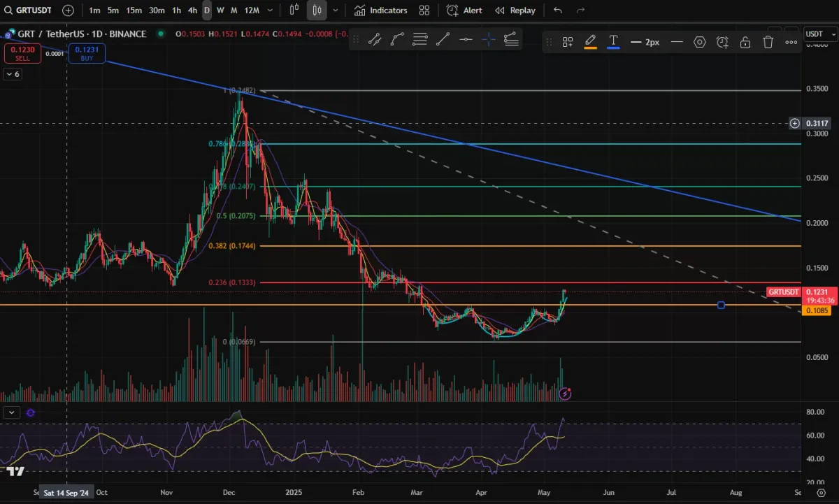
Task: Undo the last chart action
Action: click(557, 10)
